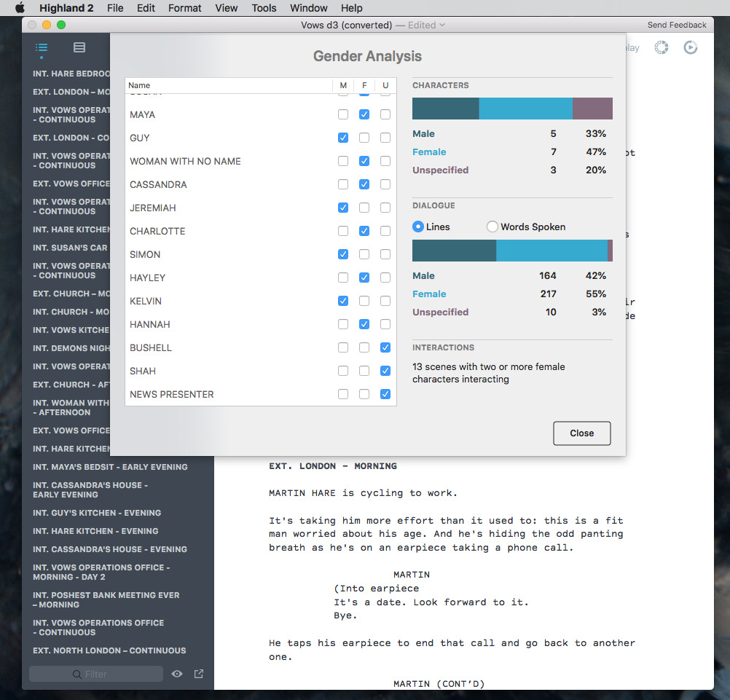Click the '13 scenes with two or more female' text
The image size is (730, 700).
coord(488,367)
